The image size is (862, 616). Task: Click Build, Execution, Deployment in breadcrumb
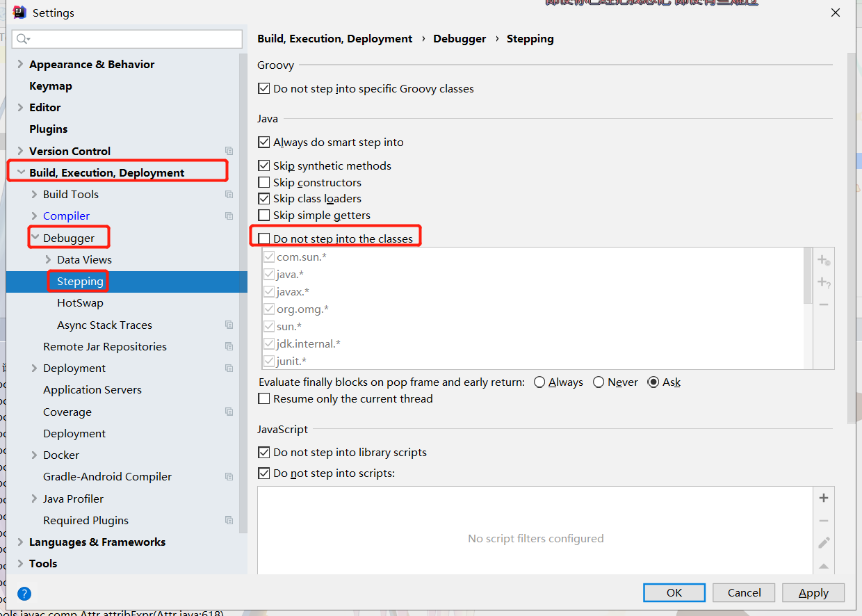click(335, 39)
